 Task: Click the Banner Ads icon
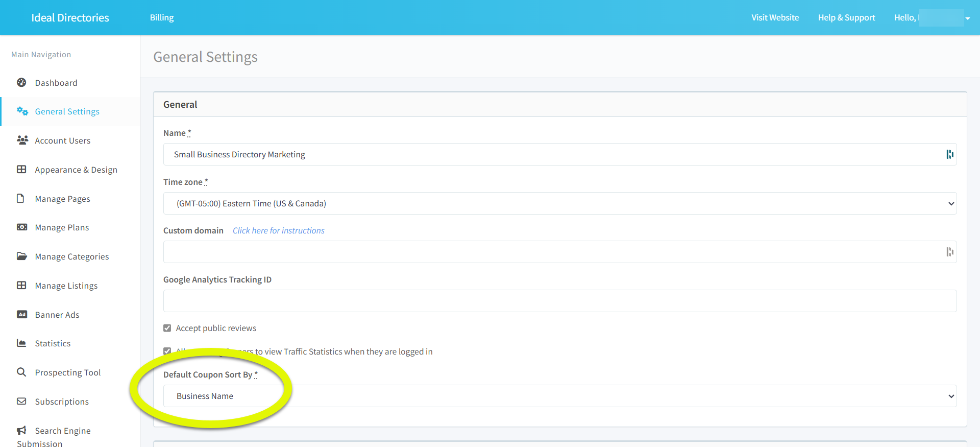pos(22,314)
